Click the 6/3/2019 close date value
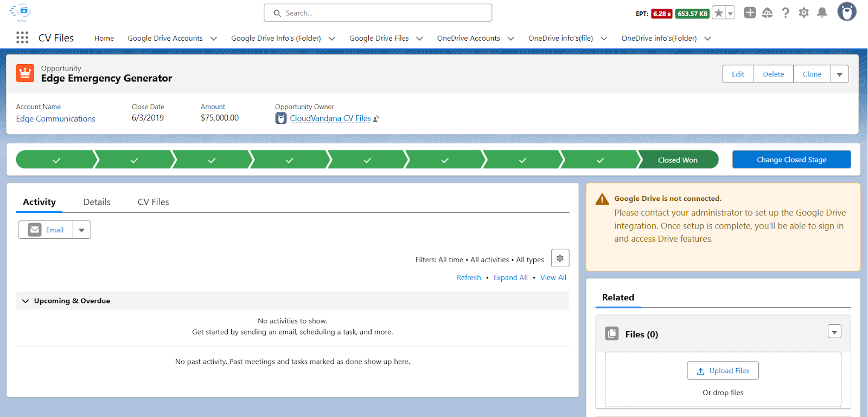 (148, 118)
